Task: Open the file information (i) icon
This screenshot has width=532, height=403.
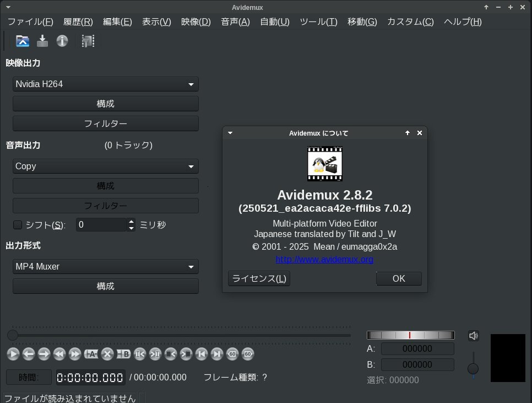Action: click(x=62, y=41)
